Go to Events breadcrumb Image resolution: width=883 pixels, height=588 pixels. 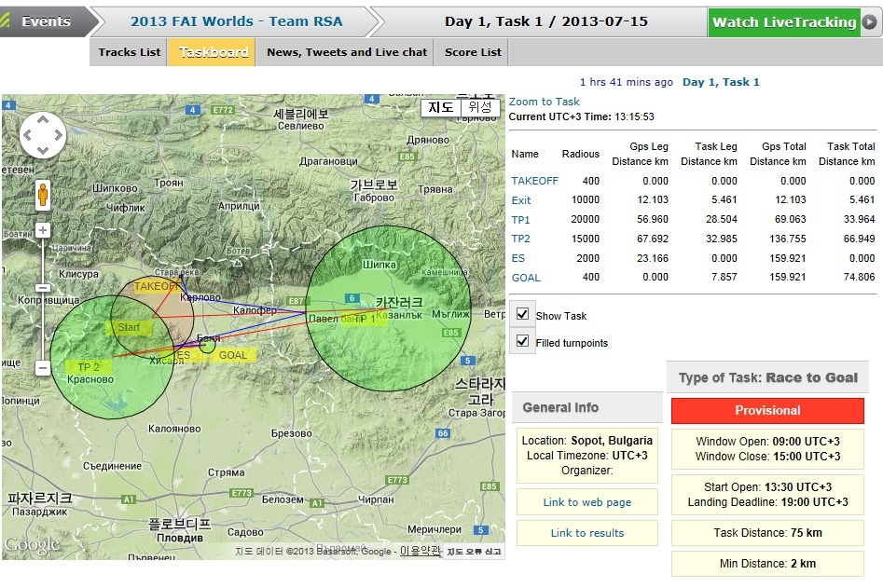47,21
